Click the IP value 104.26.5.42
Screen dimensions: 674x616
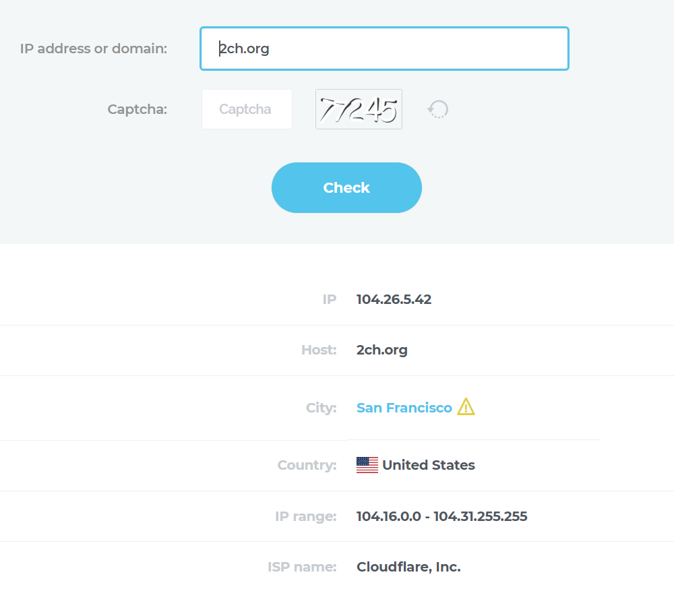pyautogui.click(x=394, y=299)
